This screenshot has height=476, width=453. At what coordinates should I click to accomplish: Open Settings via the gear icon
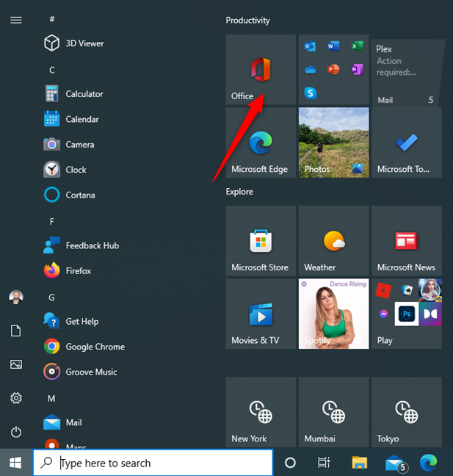pos(16,398)
